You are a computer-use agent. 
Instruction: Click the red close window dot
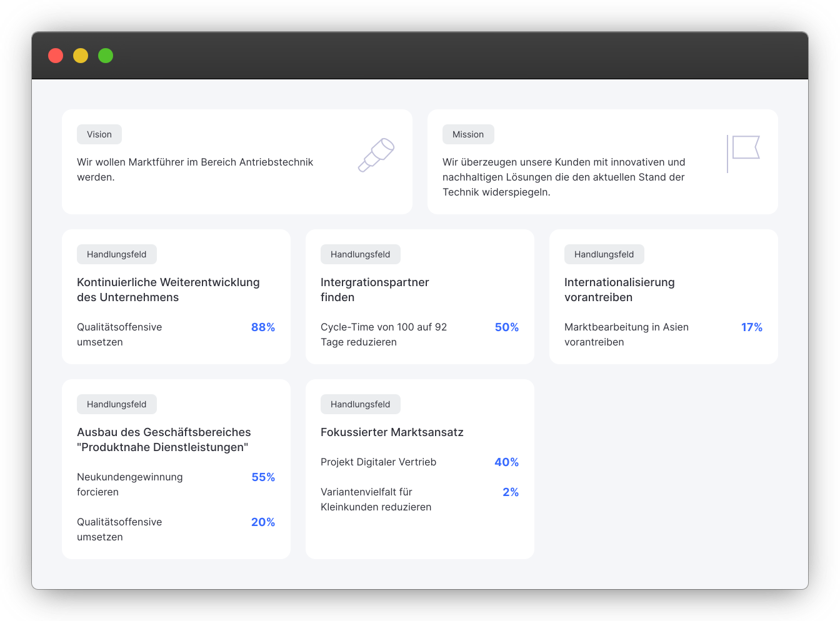[x=56, y=56]
